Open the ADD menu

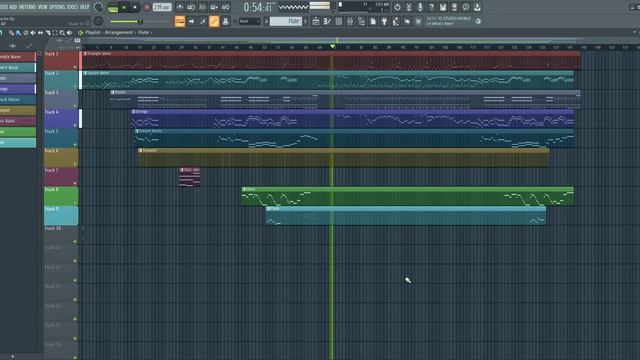coord(13,7)
